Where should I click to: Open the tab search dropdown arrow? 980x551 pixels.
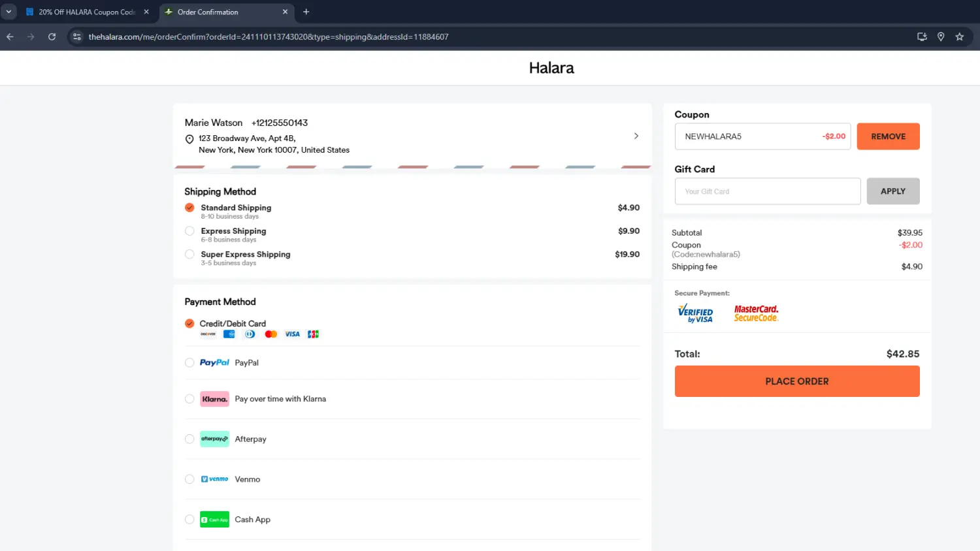8,12
